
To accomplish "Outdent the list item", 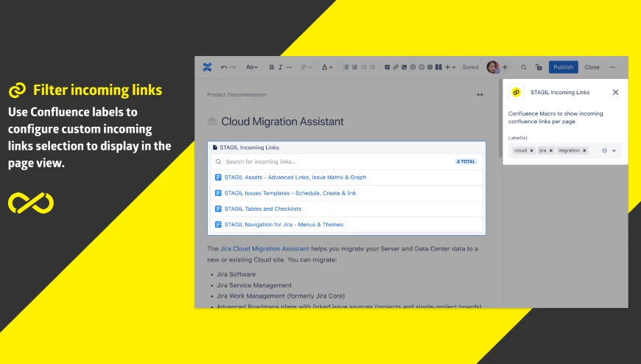I will 363,67.
